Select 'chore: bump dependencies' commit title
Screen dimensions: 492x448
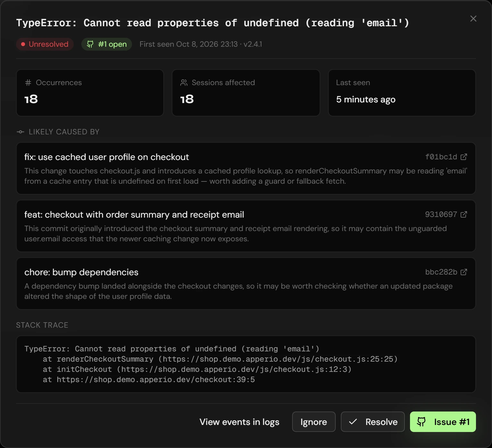[81, 272]
